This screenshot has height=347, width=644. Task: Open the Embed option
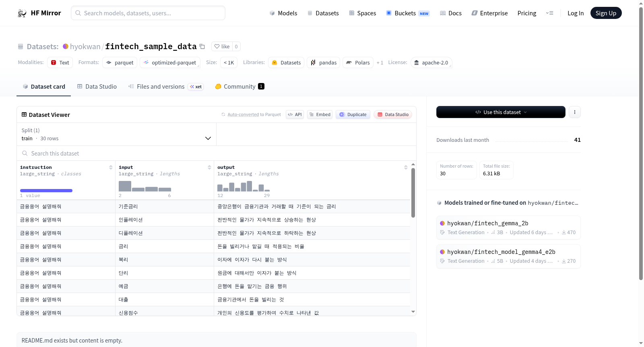click(320, 114)
